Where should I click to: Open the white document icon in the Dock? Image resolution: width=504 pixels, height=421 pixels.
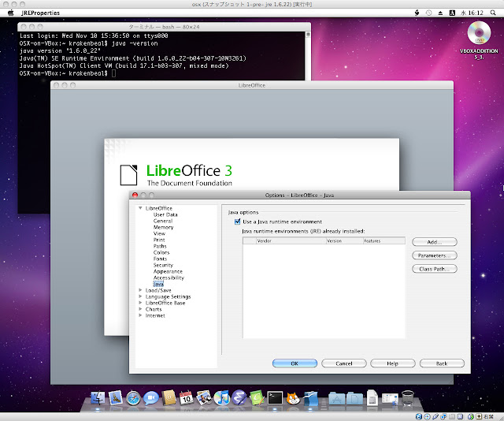pos(372,398)
